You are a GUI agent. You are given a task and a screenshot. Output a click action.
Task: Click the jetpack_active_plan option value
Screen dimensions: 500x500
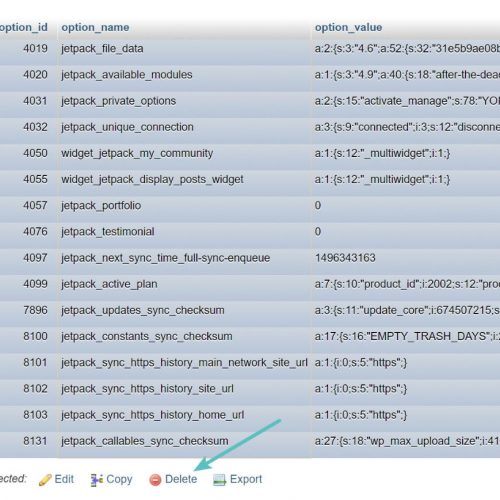pos(407,284)
